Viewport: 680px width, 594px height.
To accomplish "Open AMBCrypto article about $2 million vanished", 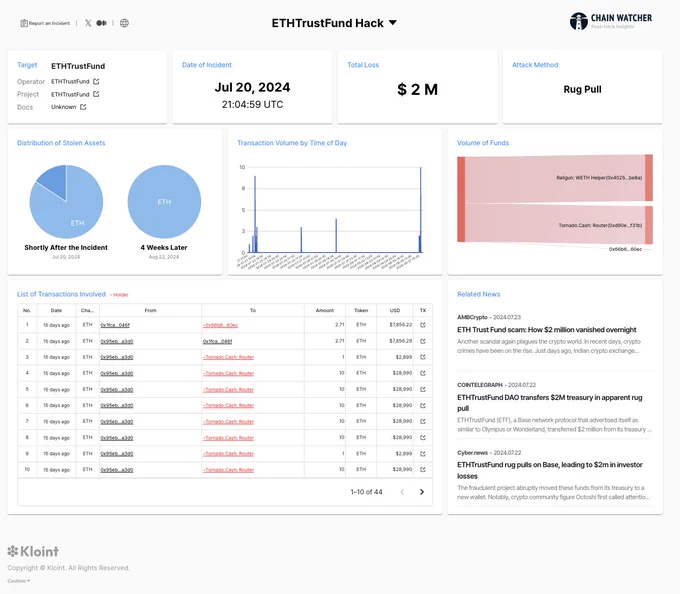I will [x=546, y=330].
